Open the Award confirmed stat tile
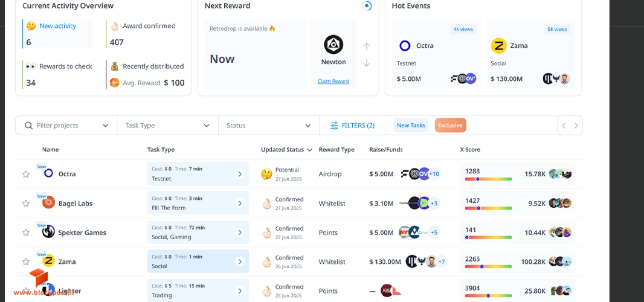The image size is (644, 302). tap(143, 34)
